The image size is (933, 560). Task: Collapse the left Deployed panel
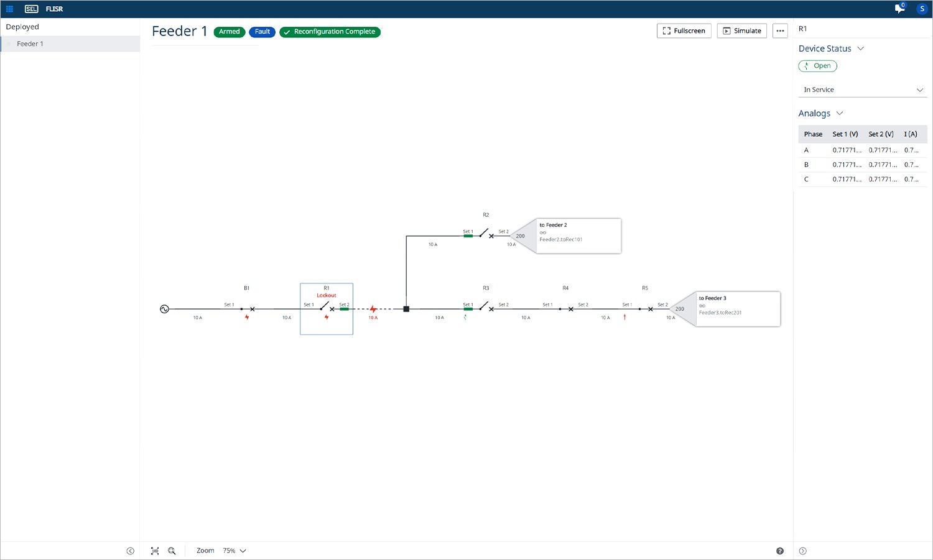130,551
